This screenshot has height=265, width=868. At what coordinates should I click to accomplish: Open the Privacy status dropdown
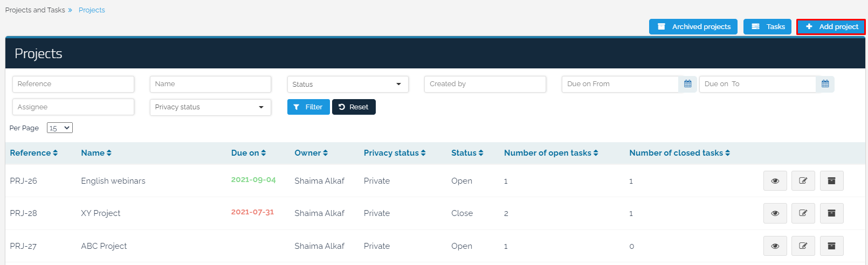click(210, 107)
